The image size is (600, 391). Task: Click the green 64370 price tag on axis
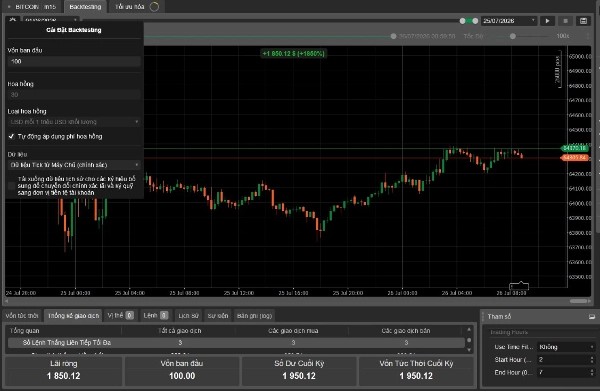click(x=574, y=148)
